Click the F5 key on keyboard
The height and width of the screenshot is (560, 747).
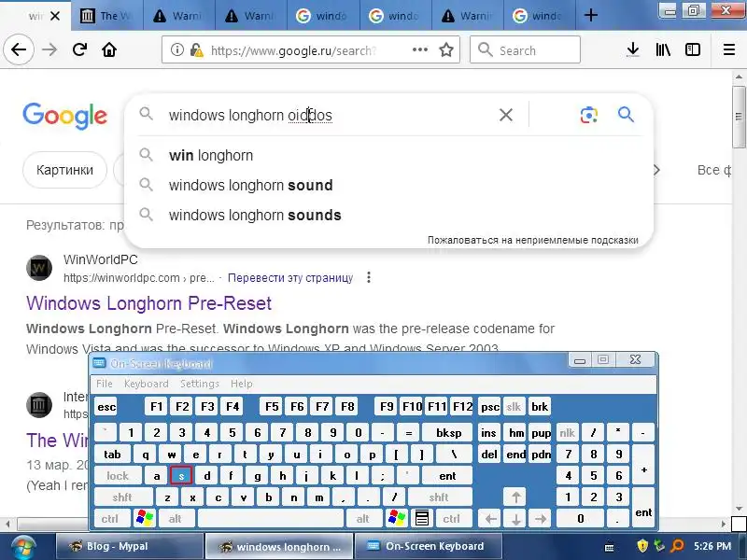click(272, 407)
